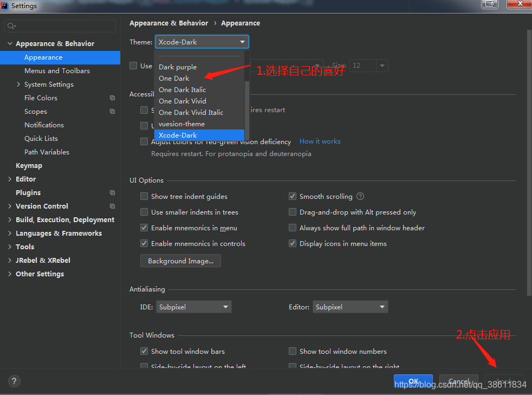Check the Use custom font checkbox
This screenshot has height=395, width=532.
[x=133, y=66]
